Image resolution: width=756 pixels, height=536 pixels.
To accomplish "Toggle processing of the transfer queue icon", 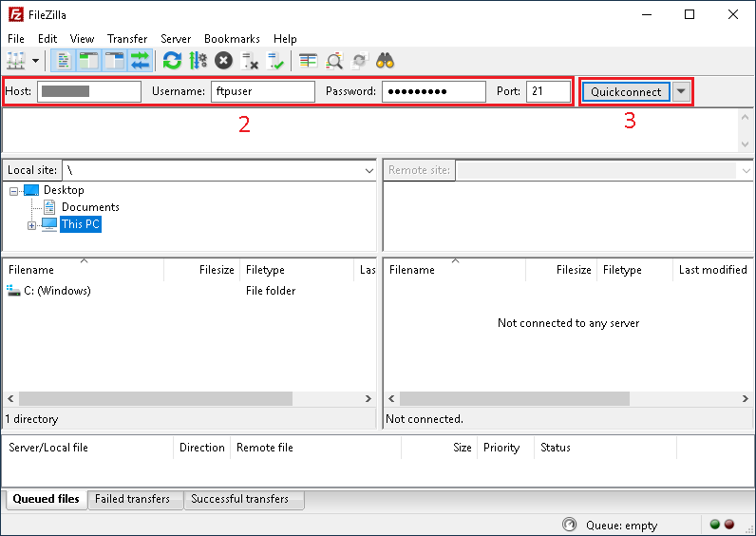I will tap(198, 61).
